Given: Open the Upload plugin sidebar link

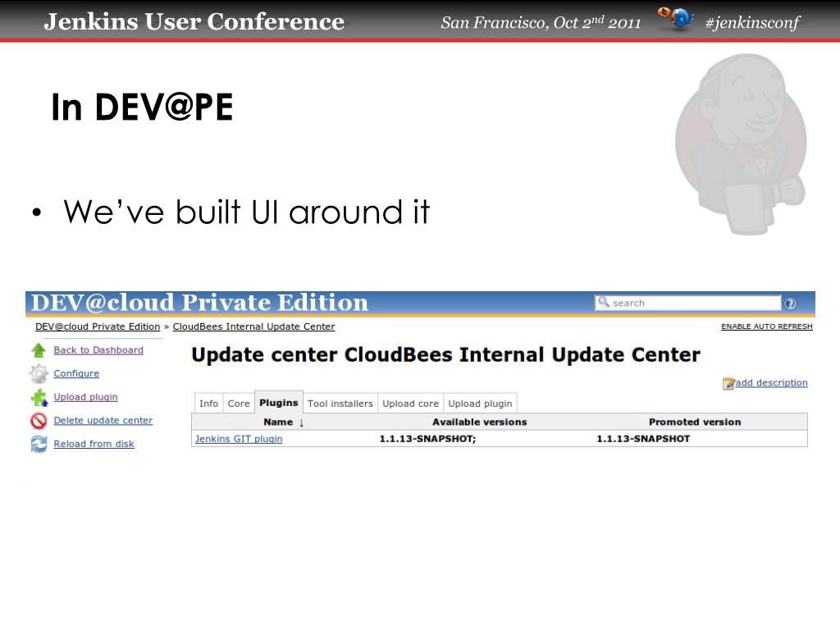Looking at the screenshot, I should pyautogui.click(x=85, y=397).
